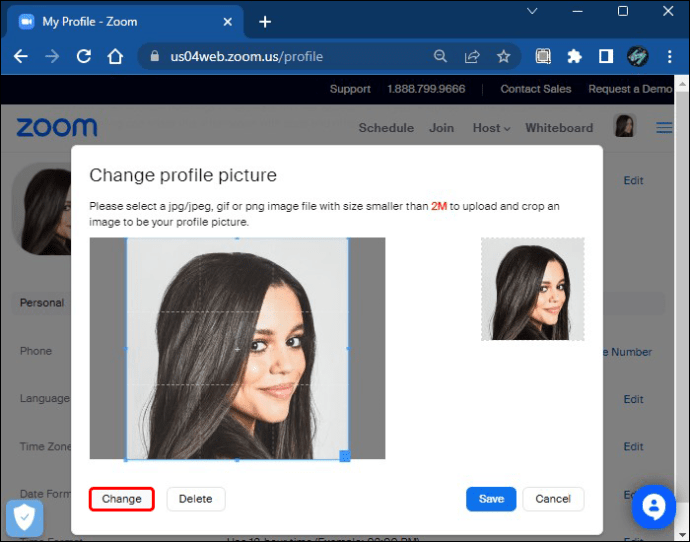
Task: Open the chat help bubble icon
Action: (653, 507)
